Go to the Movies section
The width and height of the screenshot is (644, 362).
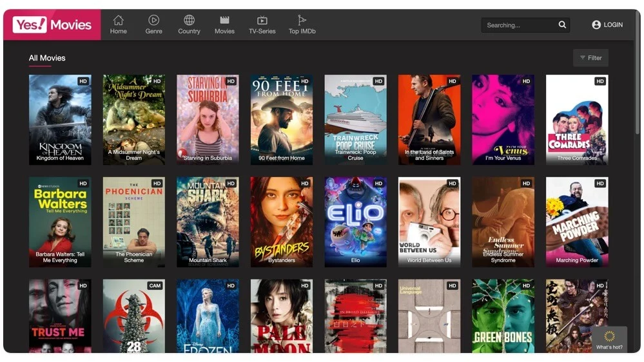(224, 24)
